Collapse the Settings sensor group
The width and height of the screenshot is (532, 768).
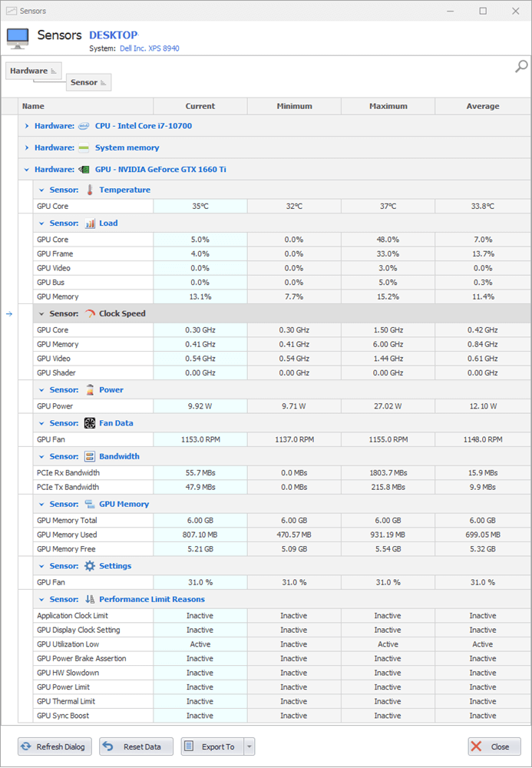pos(41,566)
